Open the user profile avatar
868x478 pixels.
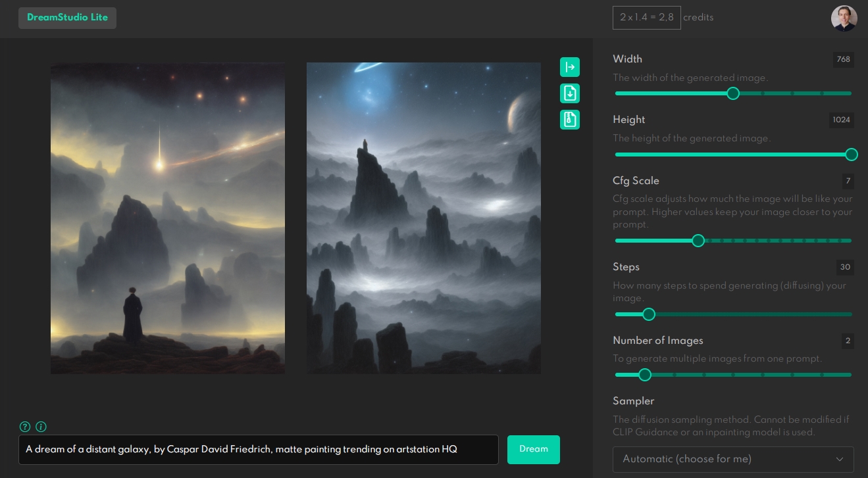(844, 18)
